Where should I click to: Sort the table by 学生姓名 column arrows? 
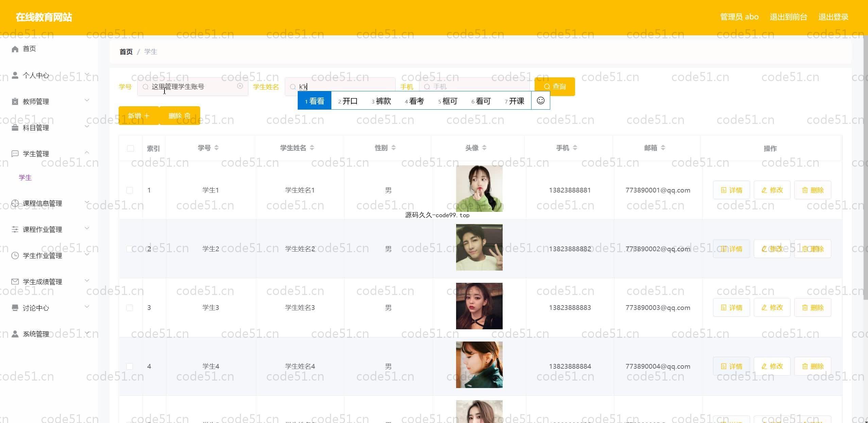(x=312, y=148)
